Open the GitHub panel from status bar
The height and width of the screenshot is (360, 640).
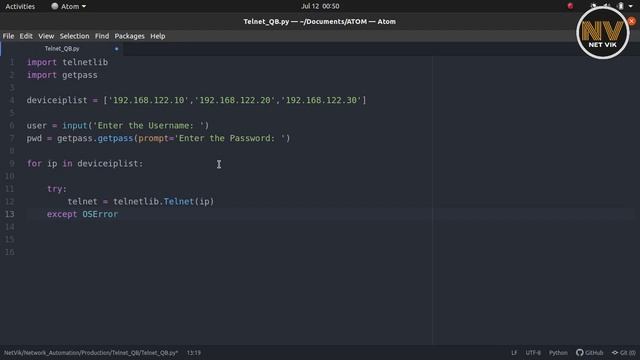coord(589,353)
